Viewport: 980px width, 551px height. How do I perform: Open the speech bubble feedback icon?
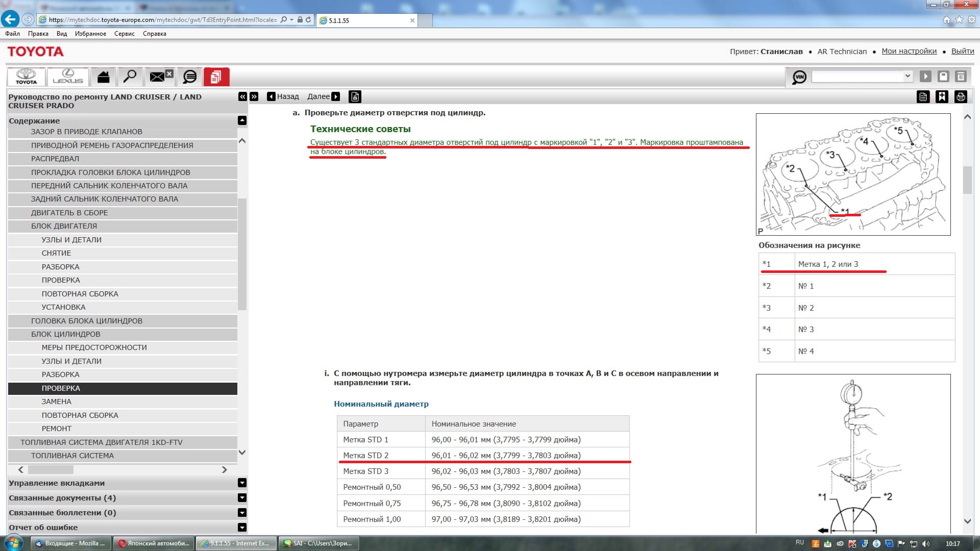coord(190,77)
